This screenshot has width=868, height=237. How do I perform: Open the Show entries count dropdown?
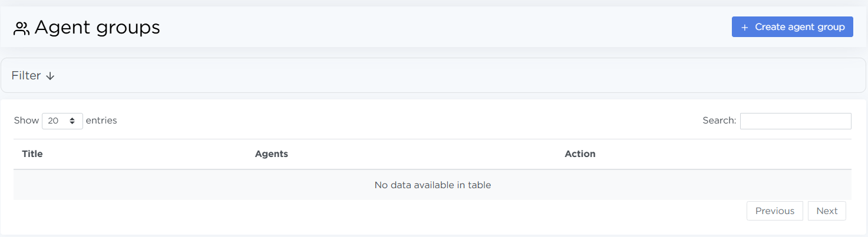[62, 121]
